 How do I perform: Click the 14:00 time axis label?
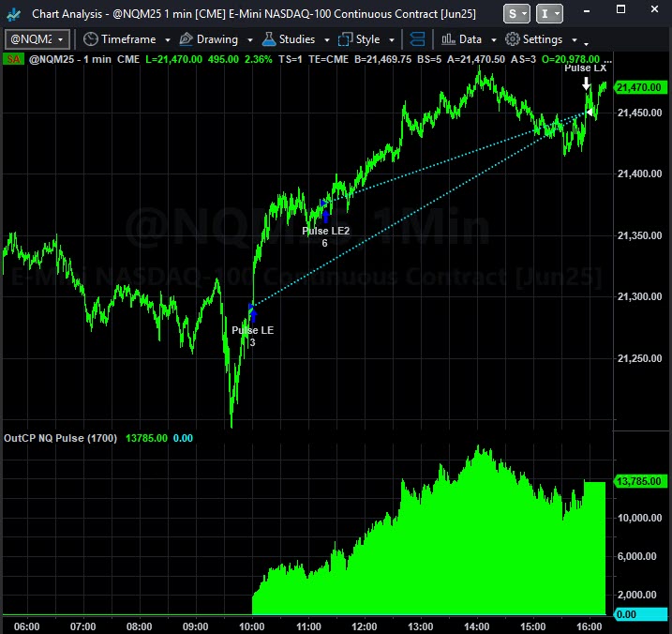[x=476, y=626]
